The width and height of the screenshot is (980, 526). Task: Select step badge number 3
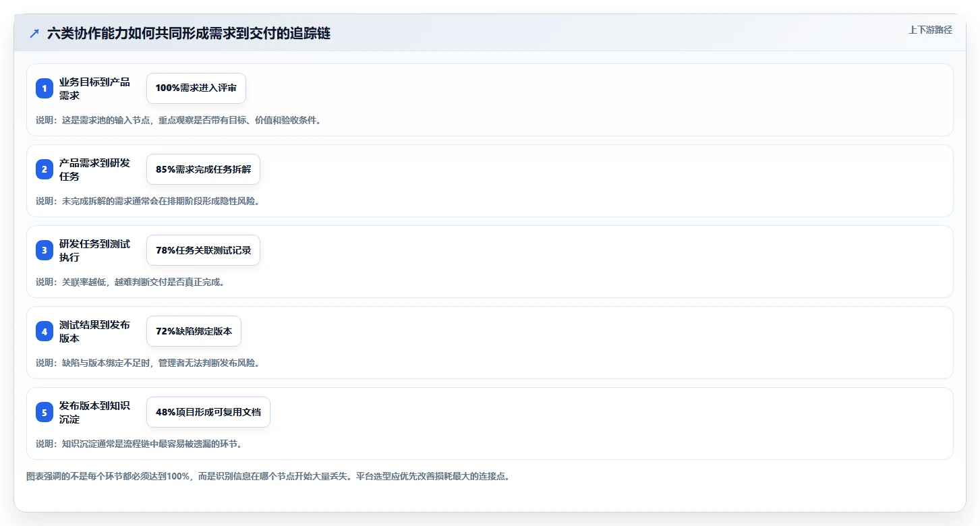point(45,250)
